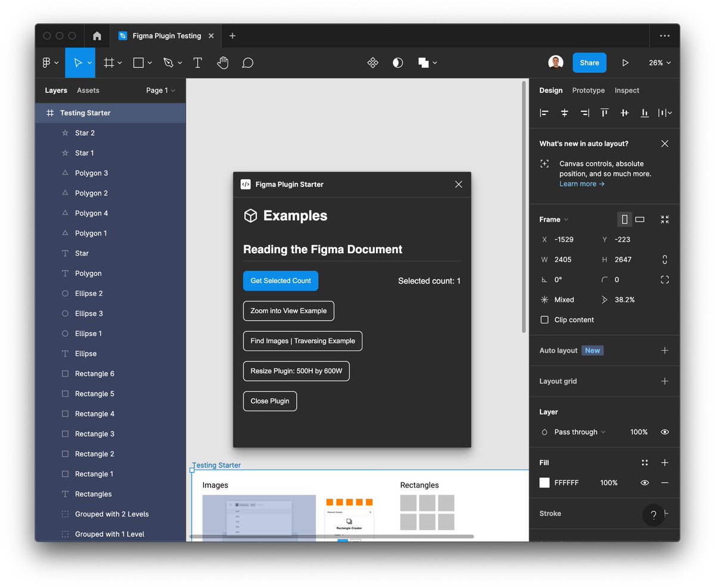Click the Align top icon

click(604, 113)
